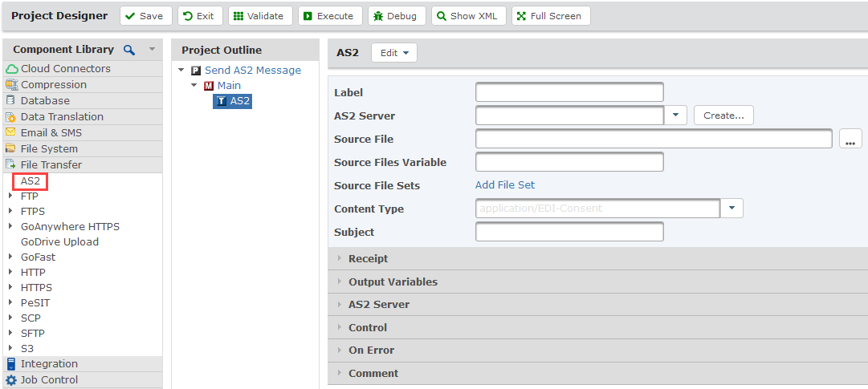Image resolution: width=868 pixels, height=389 pixels.
Task: Select the AS2 task in the outline
Action: coord(240,101)
